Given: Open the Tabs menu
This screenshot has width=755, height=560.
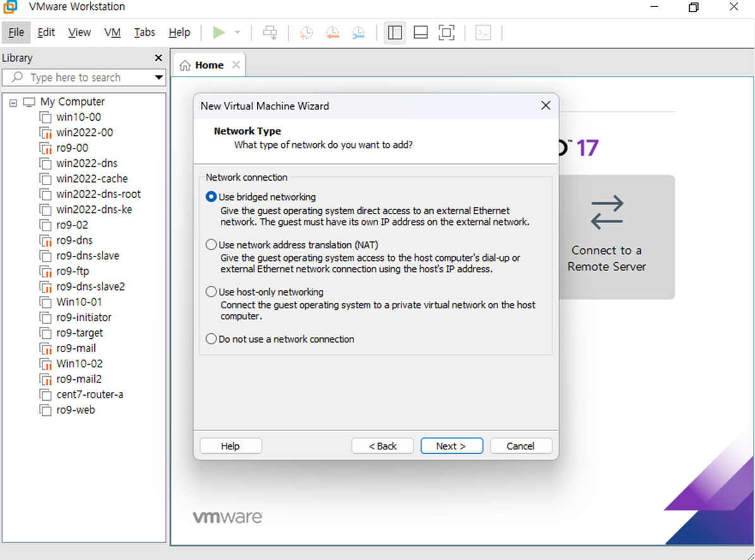Looking at the screenshot, I should 144,32.
